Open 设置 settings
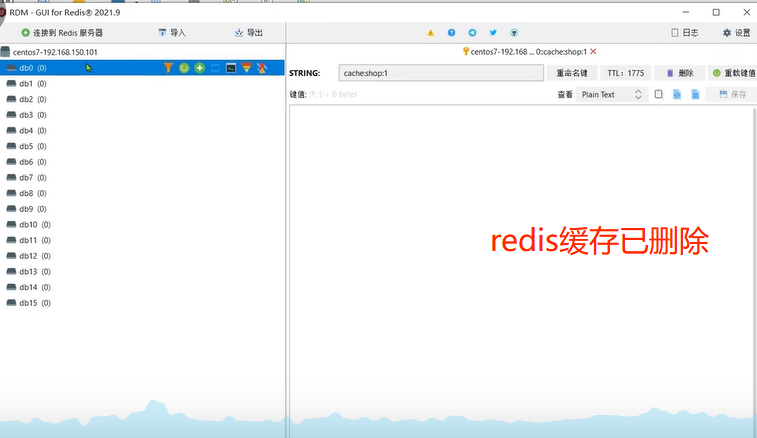 click(737, 33)
